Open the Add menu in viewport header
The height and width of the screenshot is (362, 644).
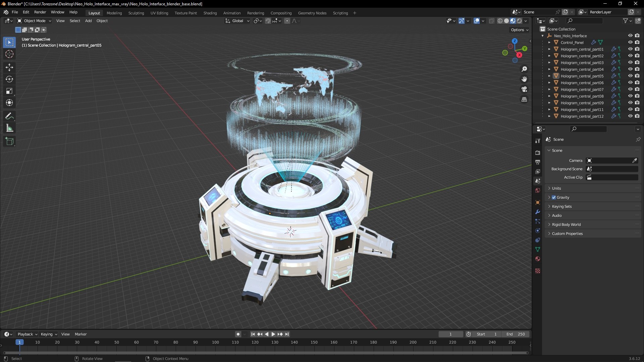(x=88, y=21)
